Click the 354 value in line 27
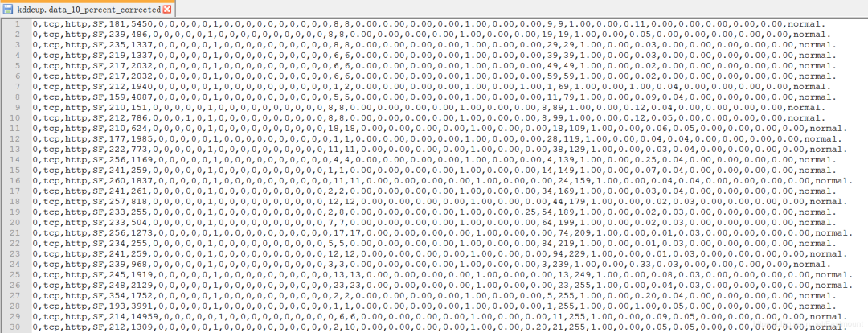Image resolution: width=868 pixels, height=333 pixels. click(117, 296)
